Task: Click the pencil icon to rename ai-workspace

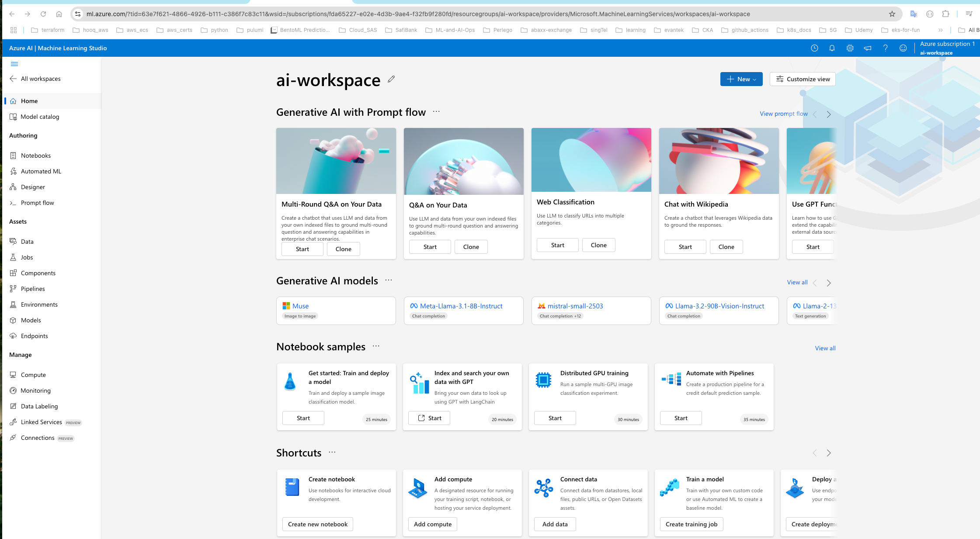Action: point(391,79)
